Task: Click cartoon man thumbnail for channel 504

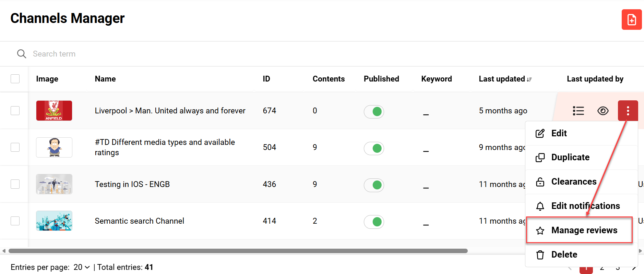Action: click(x=54, y=147)
